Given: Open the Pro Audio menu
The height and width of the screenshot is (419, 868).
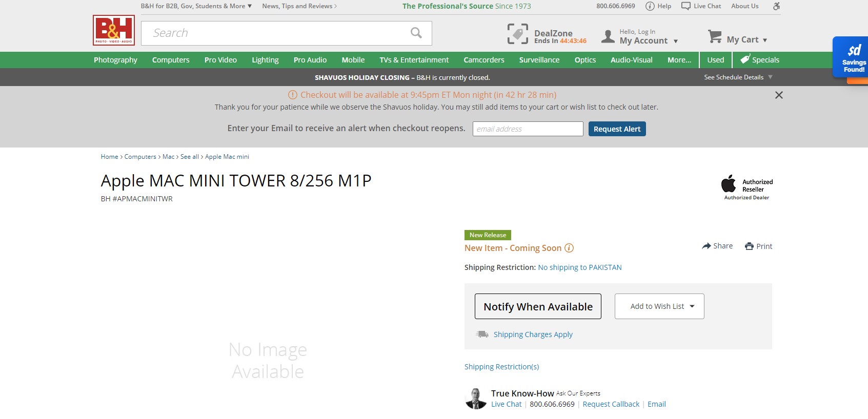Looking at the screenshot, I should [310, 60].
